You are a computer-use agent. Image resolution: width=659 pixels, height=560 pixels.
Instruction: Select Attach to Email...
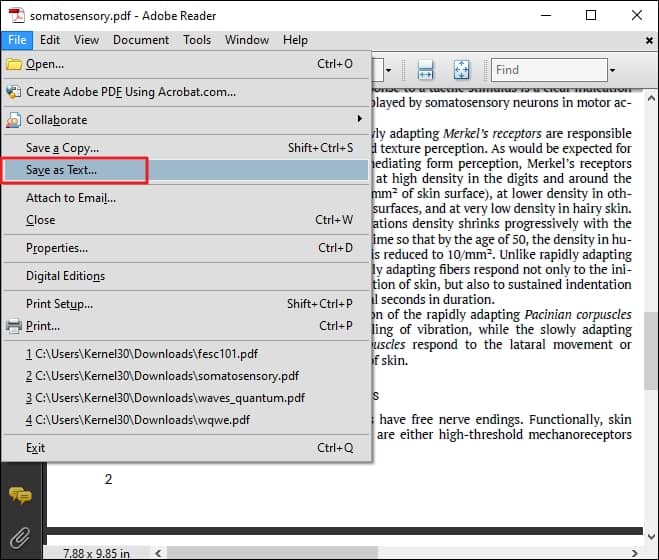(x=186, y=198)
